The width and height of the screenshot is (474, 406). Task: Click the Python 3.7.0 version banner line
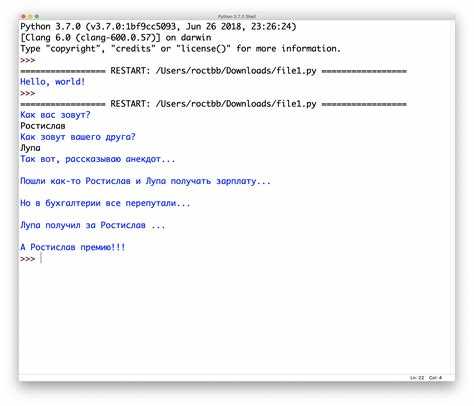tap(158, 26)
